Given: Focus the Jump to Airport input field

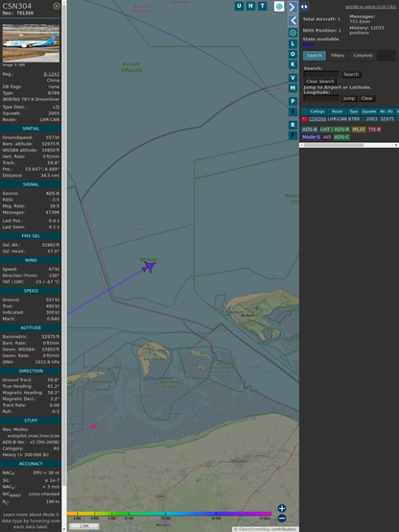Looking at the screenshot, I should (321, 98).
